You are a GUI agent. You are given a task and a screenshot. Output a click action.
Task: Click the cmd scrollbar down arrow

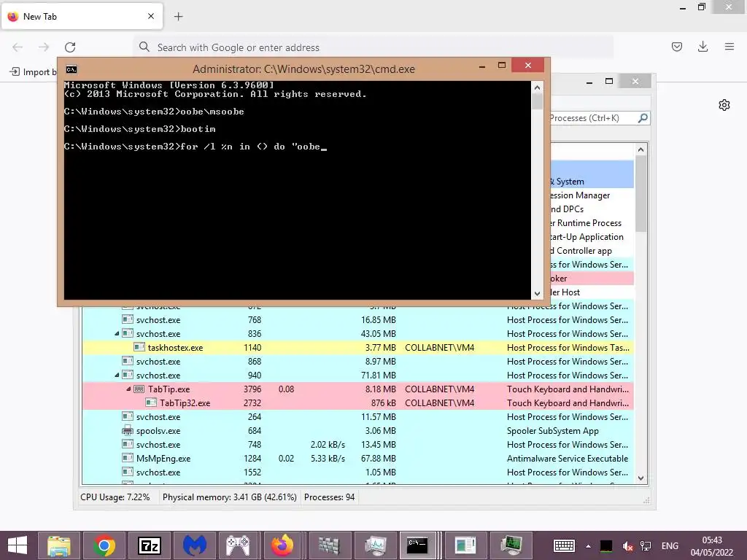tap(537, 294)
